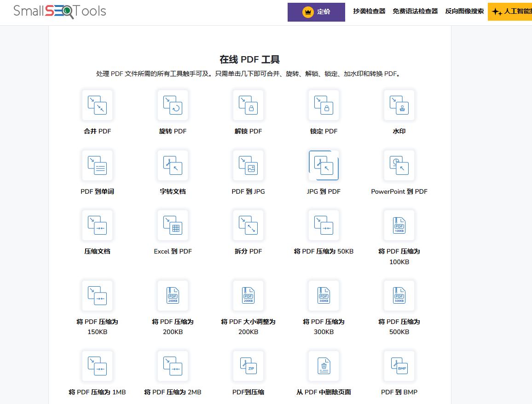Open the 将 PDF 压缩为 50KB tool
Viewport: 532px width, 404px height.
coord(324,225)
